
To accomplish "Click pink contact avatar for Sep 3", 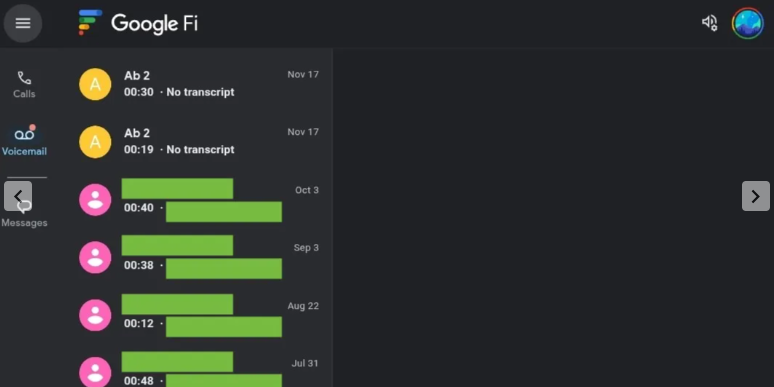I will pyautogui.click(x=95, y=257).
